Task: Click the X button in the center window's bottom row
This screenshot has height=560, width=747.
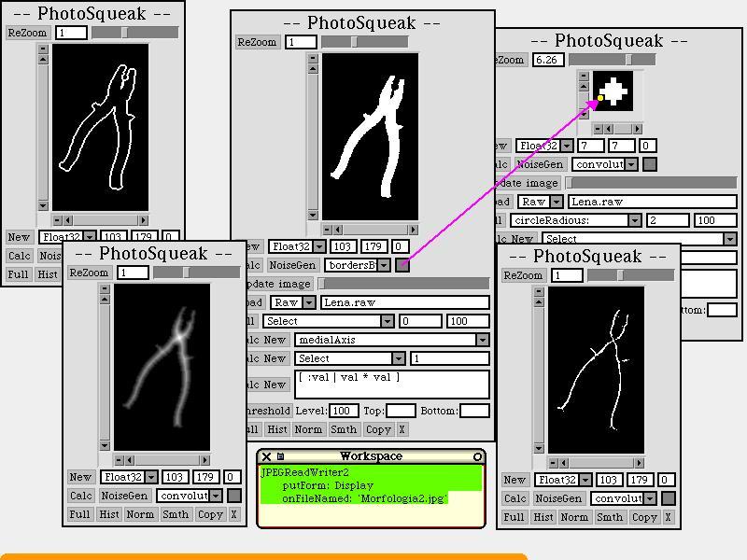Action: click(402, 429)
